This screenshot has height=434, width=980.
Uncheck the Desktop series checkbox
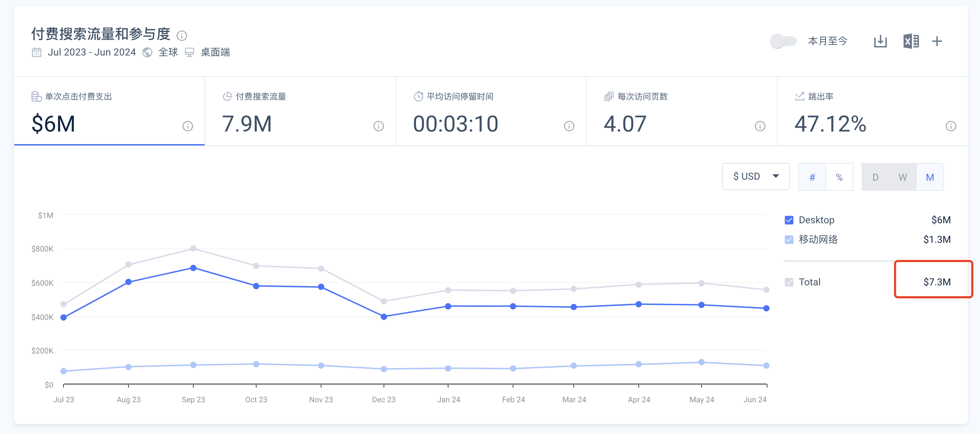point(789,220)
